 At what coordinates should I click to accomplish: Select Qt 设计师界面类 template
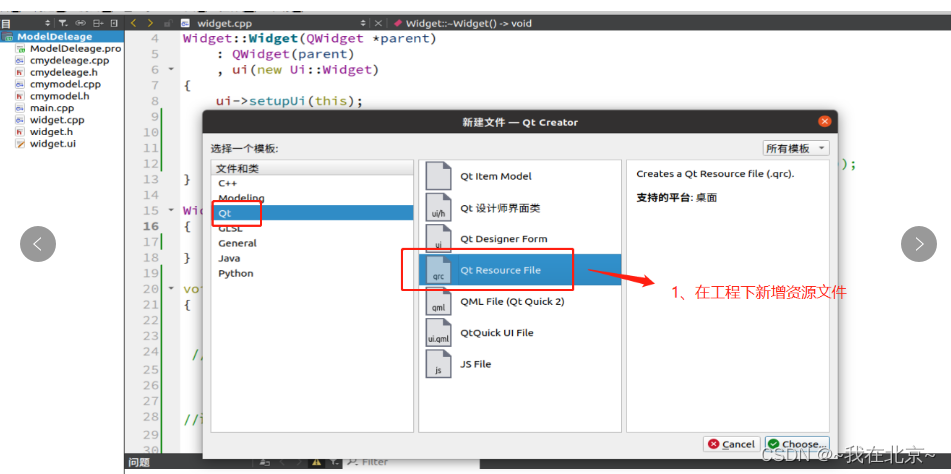click(x=520, y=208)
